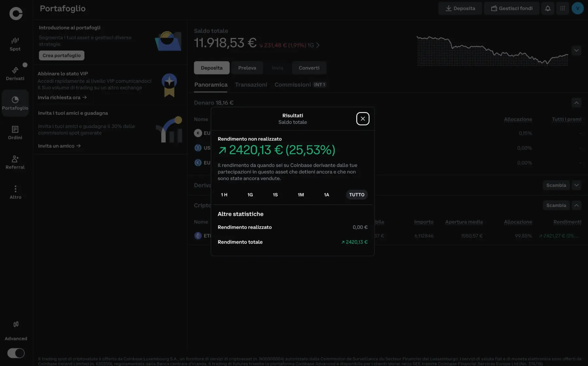Click the ETH asset icon
588x366 pixels.
(x=198, y=235)
